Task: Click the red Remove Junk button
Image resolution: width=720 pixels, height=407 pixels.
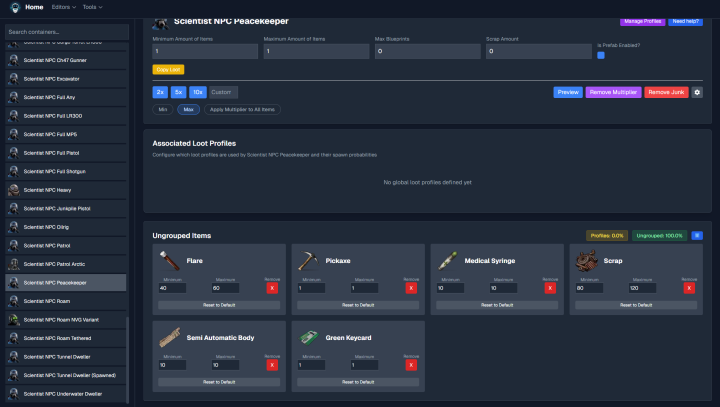Action: click(666, 92)
